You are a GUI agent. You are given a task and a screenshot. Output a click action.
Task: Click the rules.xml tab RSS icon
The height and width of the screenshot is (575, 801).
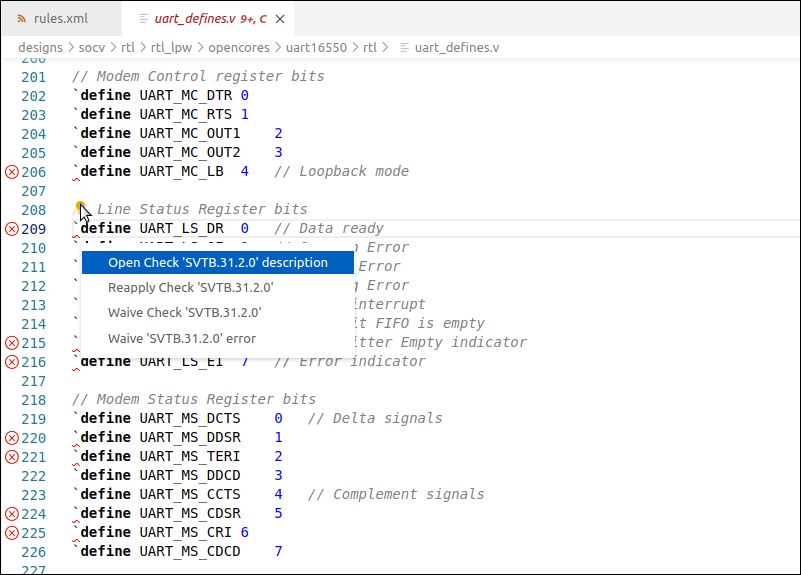[x=21, y=19]
